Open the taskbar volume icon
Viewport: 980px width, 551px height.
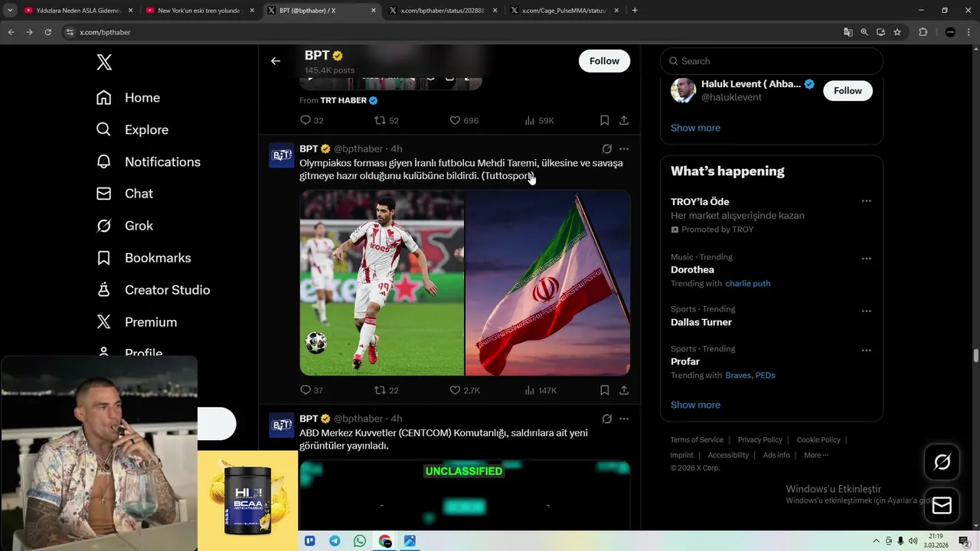[913, 541]
